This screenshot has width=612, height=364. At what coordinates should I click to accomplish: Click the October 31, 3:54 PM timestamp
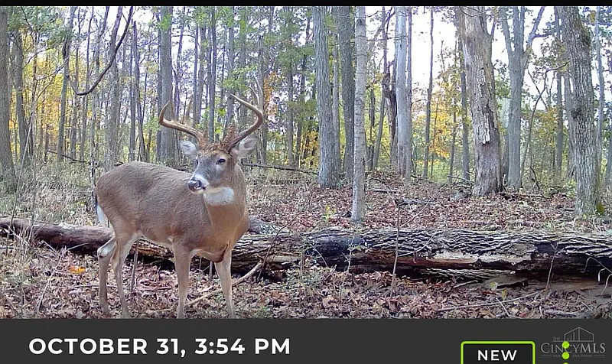pyautogui.click(x=160, y=346)
